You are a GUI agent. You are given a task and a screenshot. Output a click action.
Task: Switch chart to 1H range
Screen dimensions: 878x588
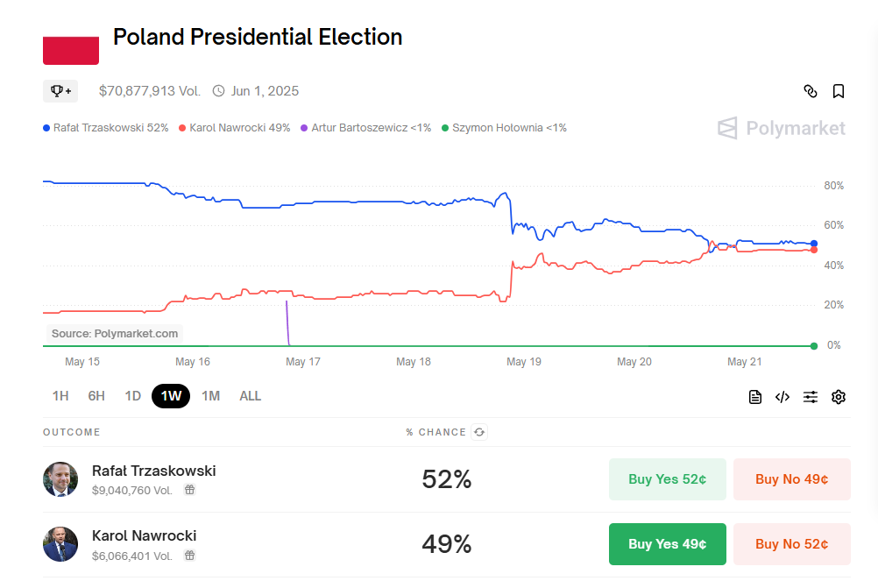click(x=60, y=396)
